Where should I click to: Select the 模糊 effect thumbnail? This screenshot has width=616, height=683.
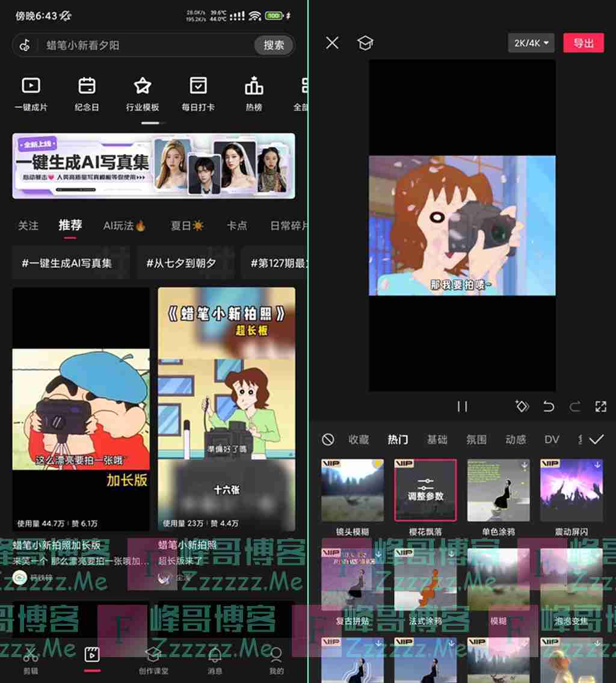(499, 579)
